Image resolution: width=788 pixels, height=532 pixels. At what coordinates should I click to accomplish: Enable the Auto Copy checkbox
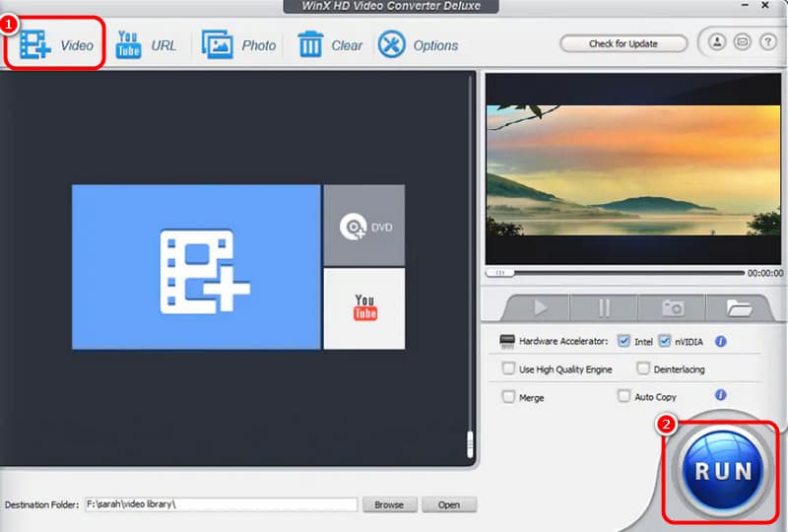point(624,396)
